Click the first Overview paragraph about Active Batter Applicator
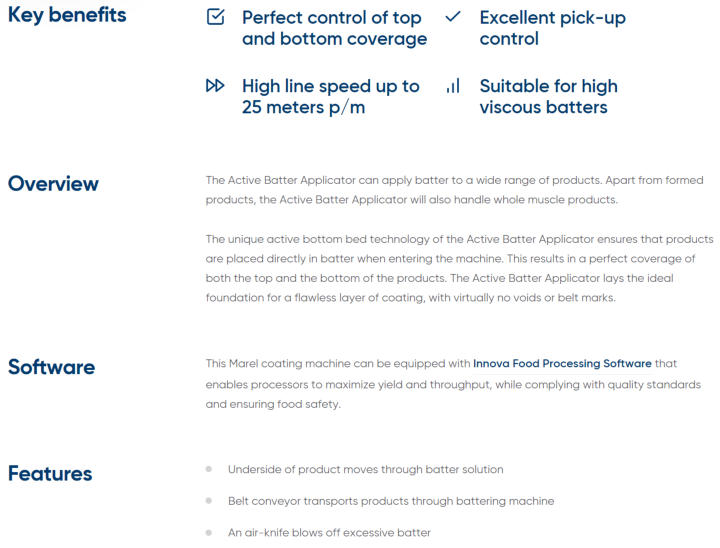The image size is (720, 548). [x=455, y=190]
